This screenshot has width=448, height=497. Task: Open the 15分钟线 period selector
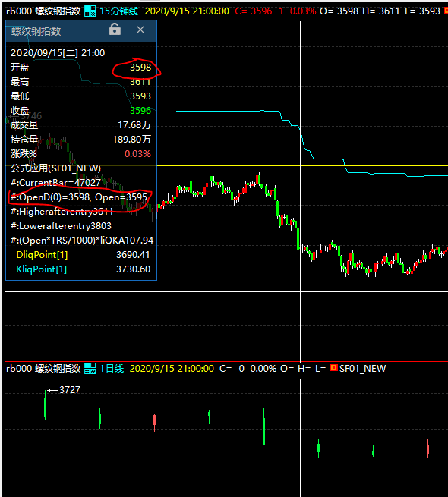(119, 11)
